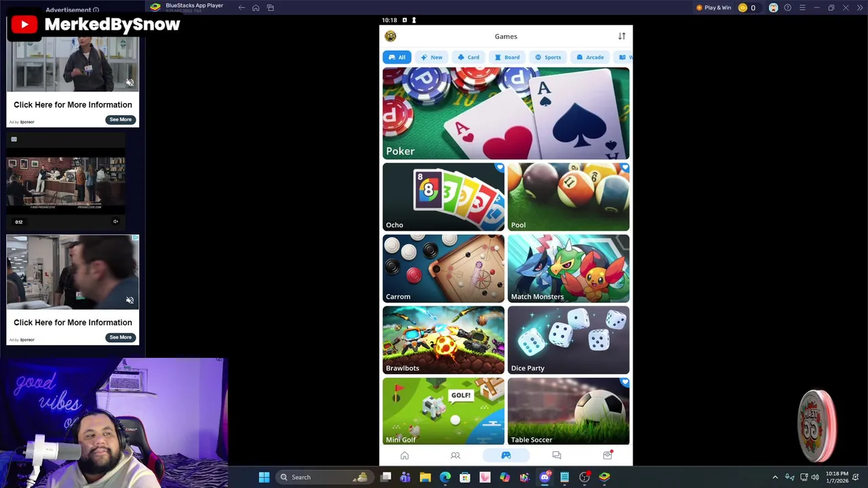Click See More on top advertisement
This screenshot has width=868, height=488.
click(121, 119)
